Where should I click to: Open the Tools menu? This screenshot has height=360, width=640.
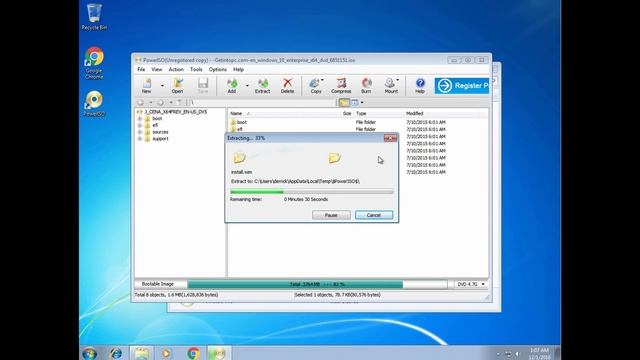coord(196,70)
